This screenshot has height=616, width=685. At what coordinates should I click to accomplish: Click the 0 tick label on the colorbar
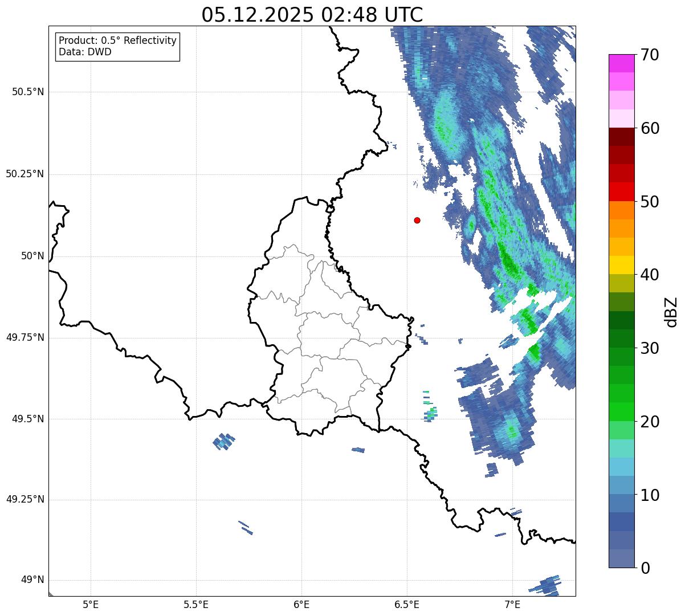645,568
